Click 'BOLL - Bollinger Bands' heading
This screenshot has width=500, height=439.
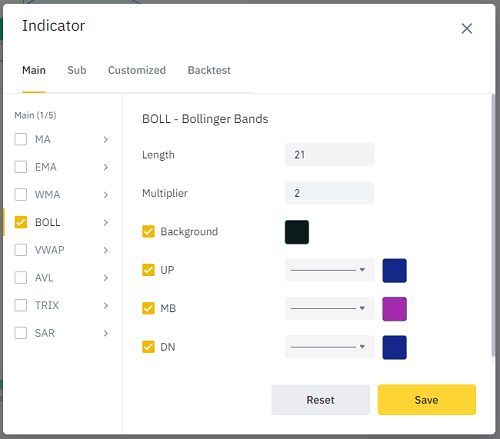click(205, 119)
